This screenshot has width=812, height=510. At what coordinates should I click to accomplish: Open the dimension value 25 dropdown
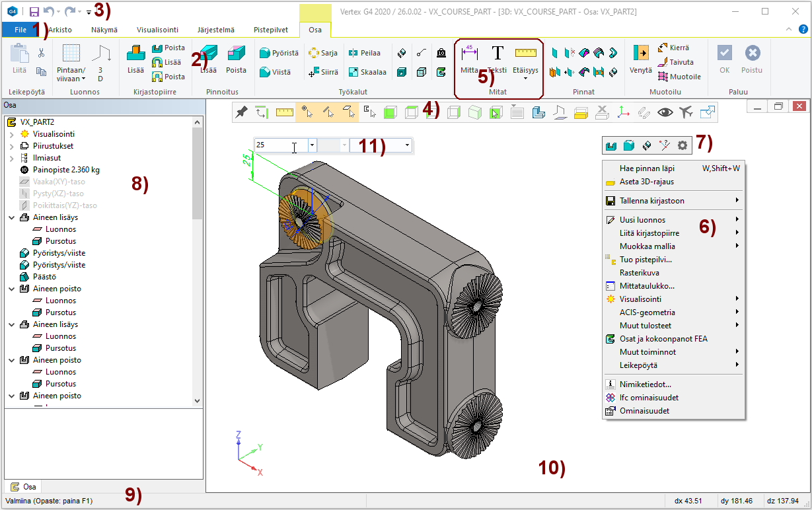click(313, 145)
